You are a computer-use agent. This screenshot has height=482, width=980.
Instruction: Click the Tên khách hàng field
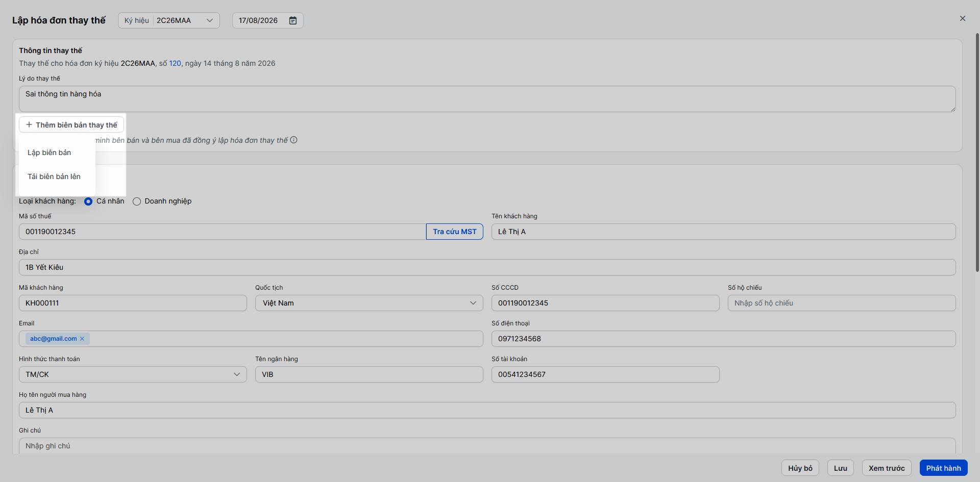[x=724, y=232]
